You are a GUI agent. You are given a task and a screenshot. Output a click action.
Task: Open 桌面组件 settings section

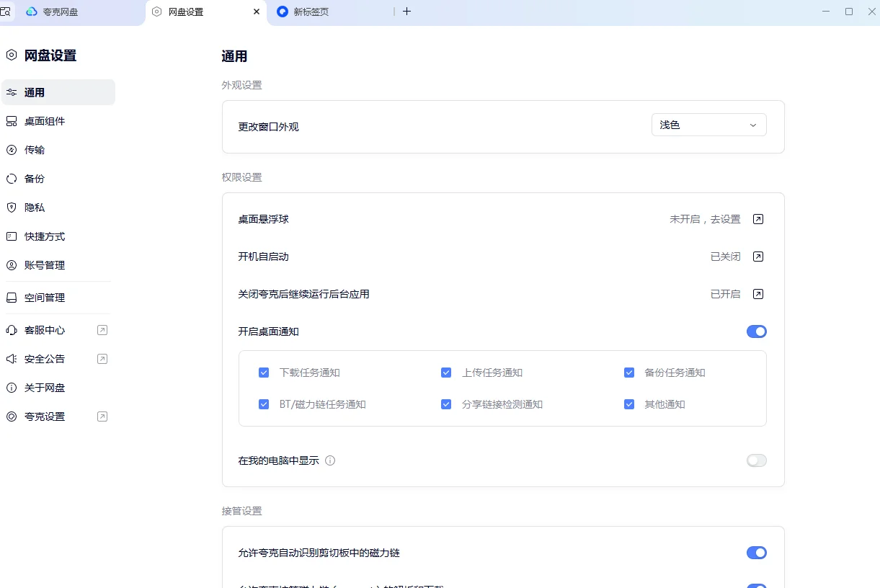click(x=58, y=121)
